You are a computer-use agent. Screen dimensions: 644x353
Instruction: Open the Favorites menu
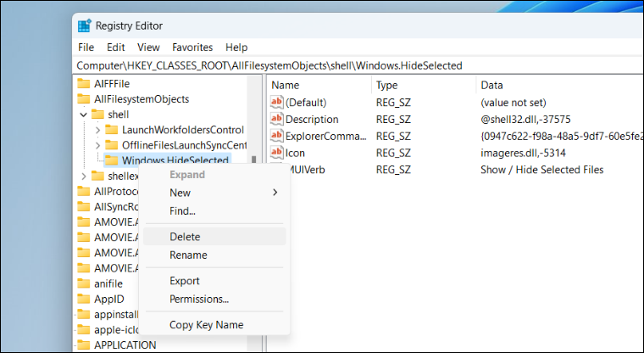[192, 48]
